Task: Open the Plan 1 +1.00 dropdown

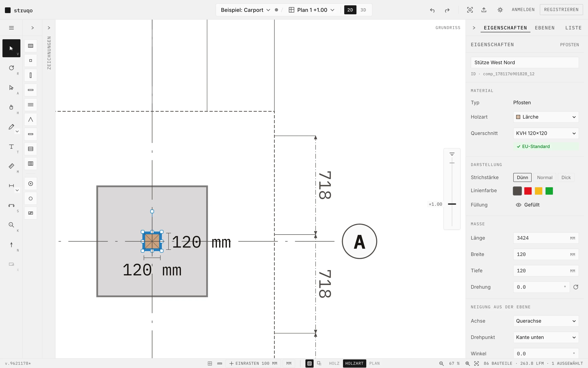Action: (x=312, y=10)
